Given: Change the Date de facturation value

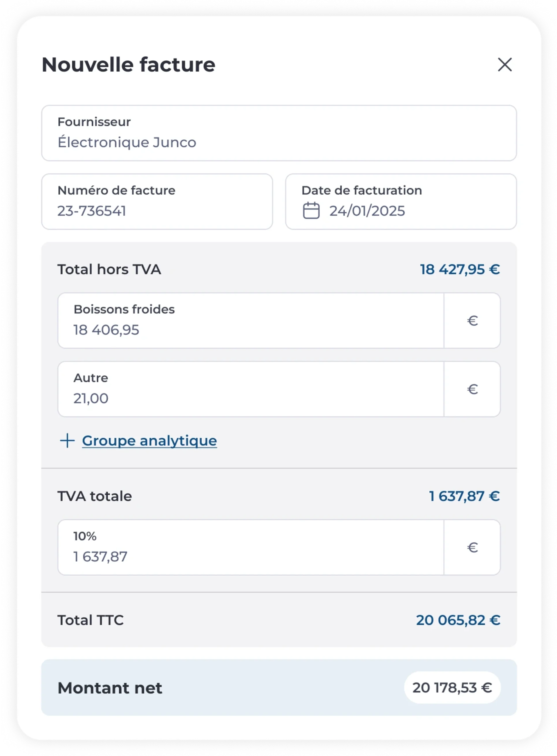Looking at the screenshot, I should [401, 202].
